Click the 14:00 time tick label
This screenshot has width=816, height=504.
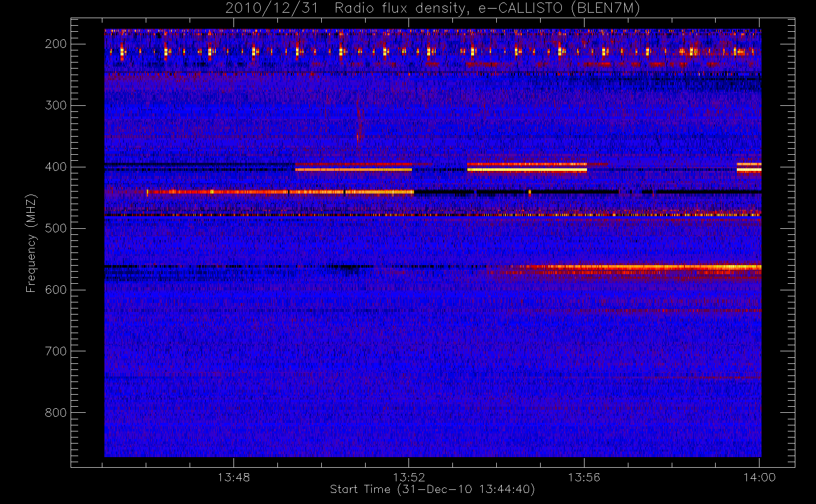[760, 477]
